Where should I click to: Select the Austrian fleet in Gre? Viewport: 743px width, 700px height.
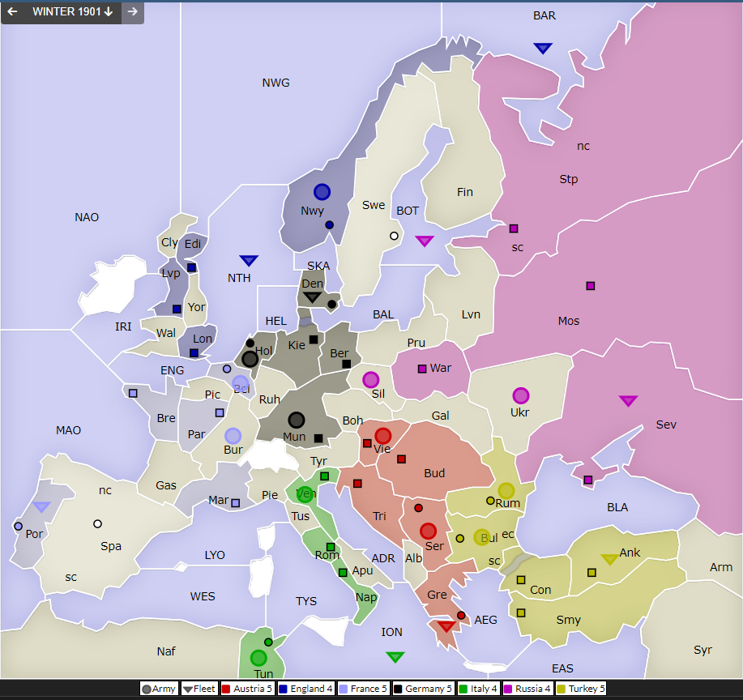[x=446, y=626]
